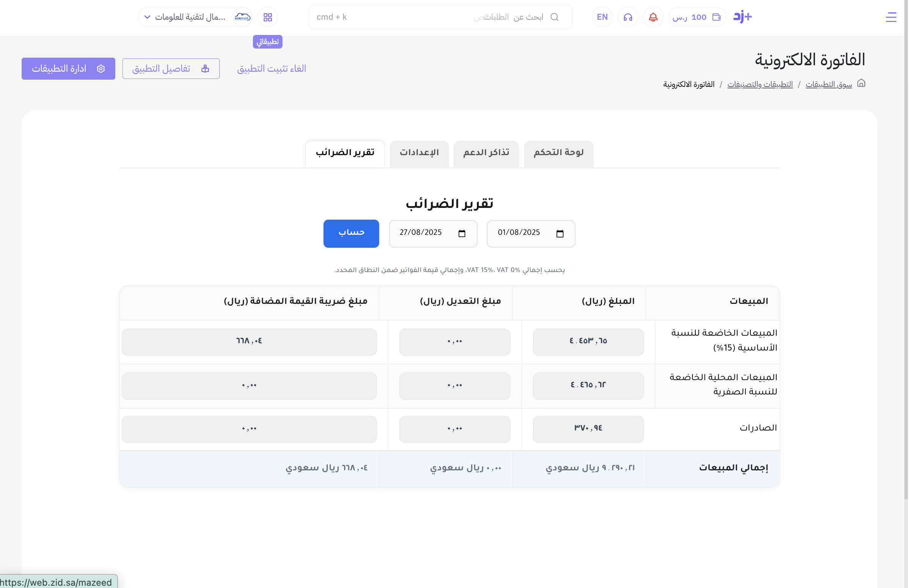This screenshot has height=588, width=909.
Task: Open calendar picker for 27/08/2025 date
Action: [462, 234]
